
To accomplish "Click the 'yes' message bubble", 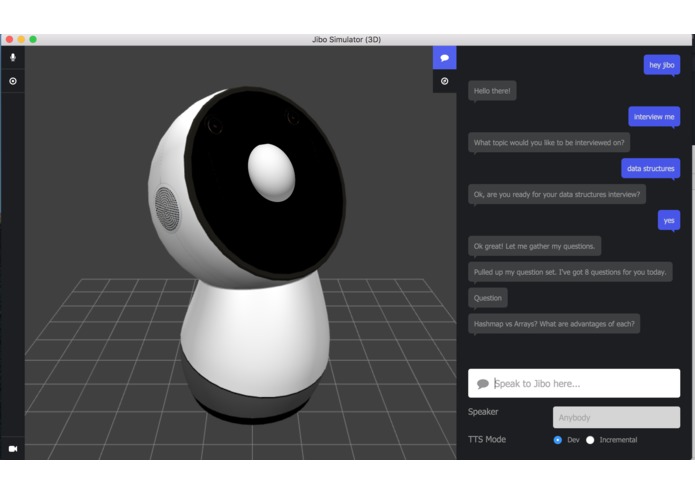I will 669,220.
